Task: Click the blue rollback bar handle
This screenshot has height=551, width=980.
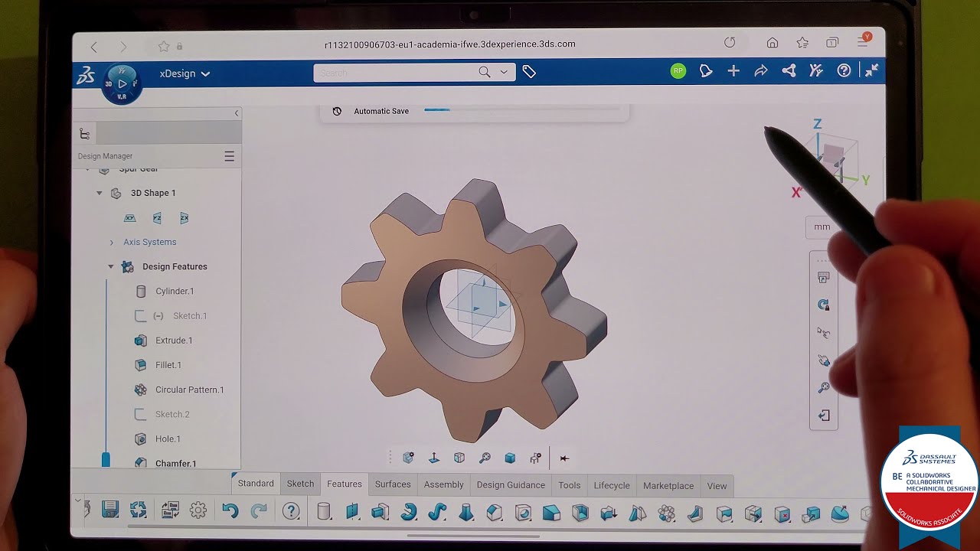Action: pos(106,460)
